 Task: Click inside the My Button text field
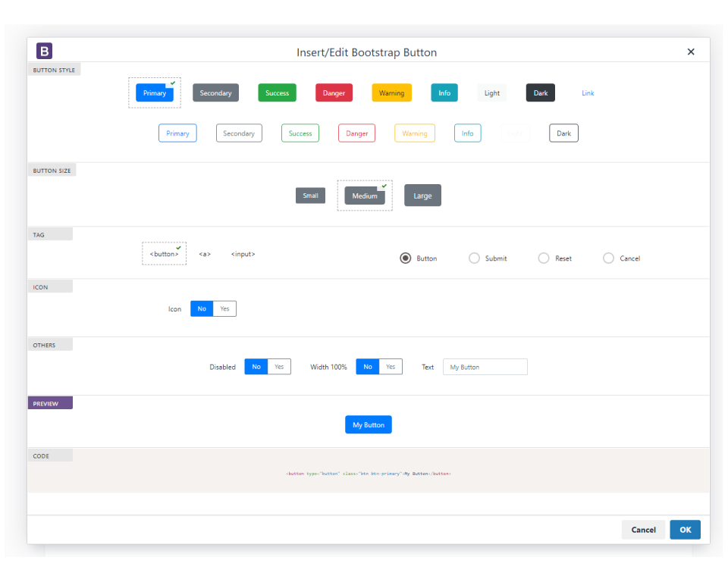pos(485,366)
